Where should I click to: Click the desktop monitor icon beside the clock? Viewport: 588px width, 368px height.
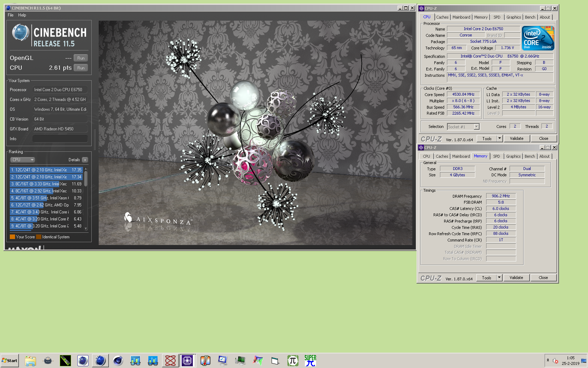tap(584, 361)
